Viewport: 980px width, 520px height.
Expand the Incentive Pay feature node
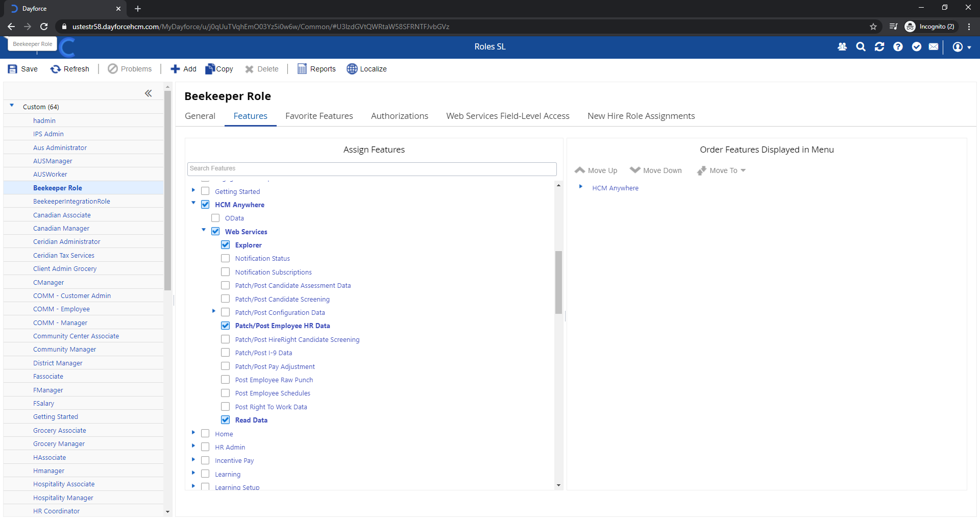pyautogui.click(x=193, y=459)
